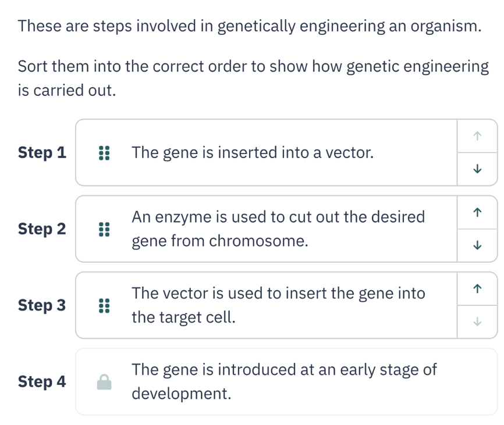Click the 'enzyme is used to cut' card text
Image resolution: width=504 pixels, height=425 pixels.
coord(278,229)
